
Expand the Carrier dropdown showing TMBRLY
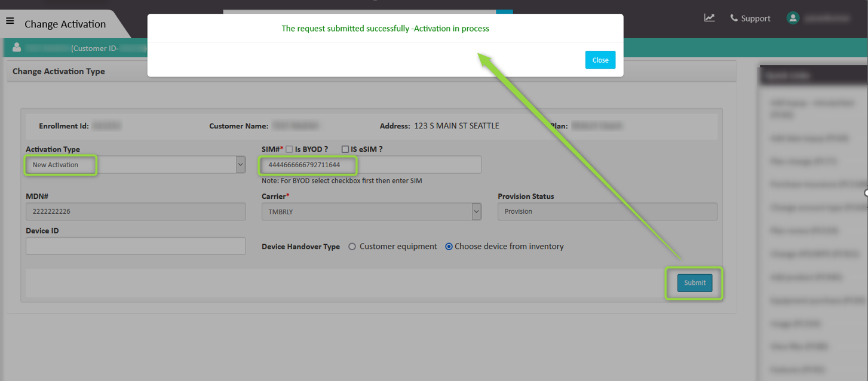(476, 211)
